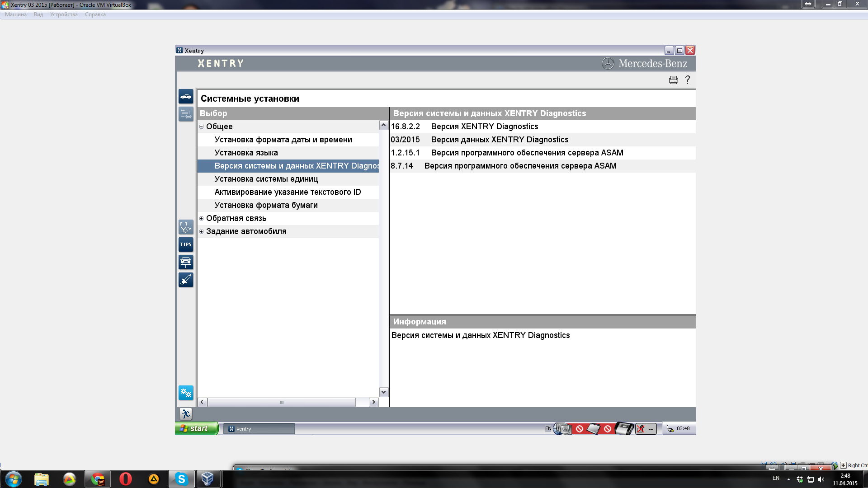Open help with question mark icon
The height and width of the screenshot is (488, 868).
pos(688,80)
